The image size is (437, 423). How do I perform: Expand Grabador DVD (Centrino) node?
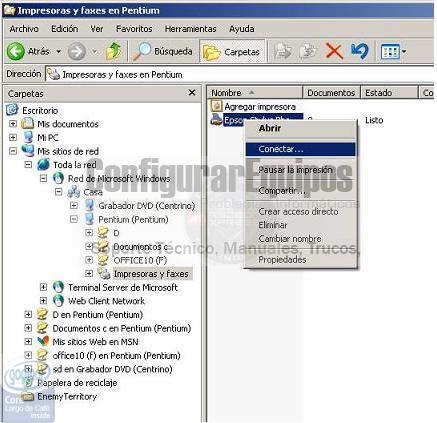[x=74, y=205]
